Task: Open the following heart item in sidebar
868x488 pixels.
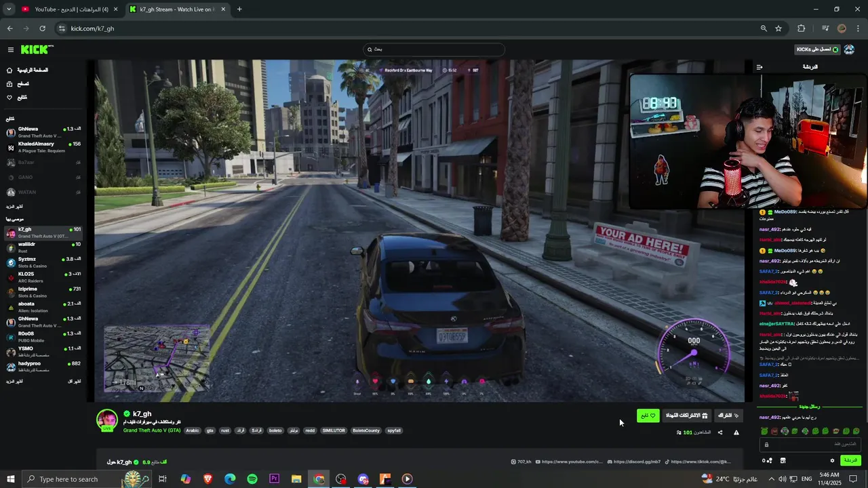Action: click(17, 98)
